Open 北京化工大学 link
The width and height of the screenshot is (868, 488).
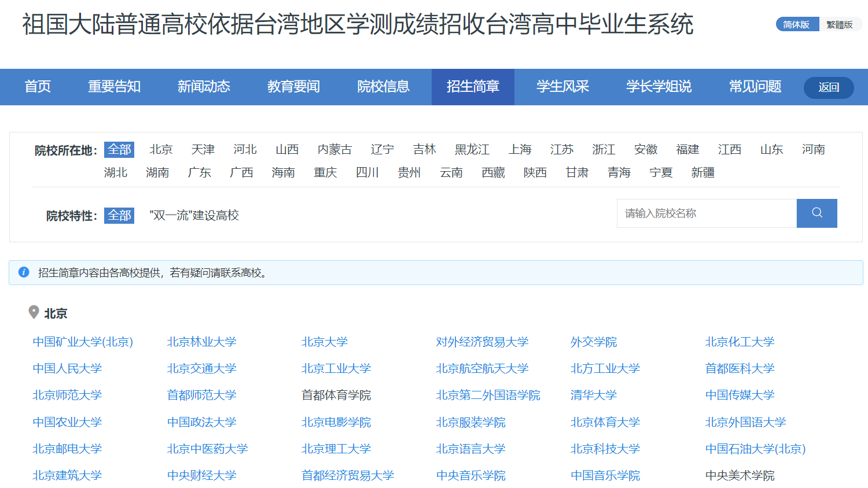coord(740,342)
